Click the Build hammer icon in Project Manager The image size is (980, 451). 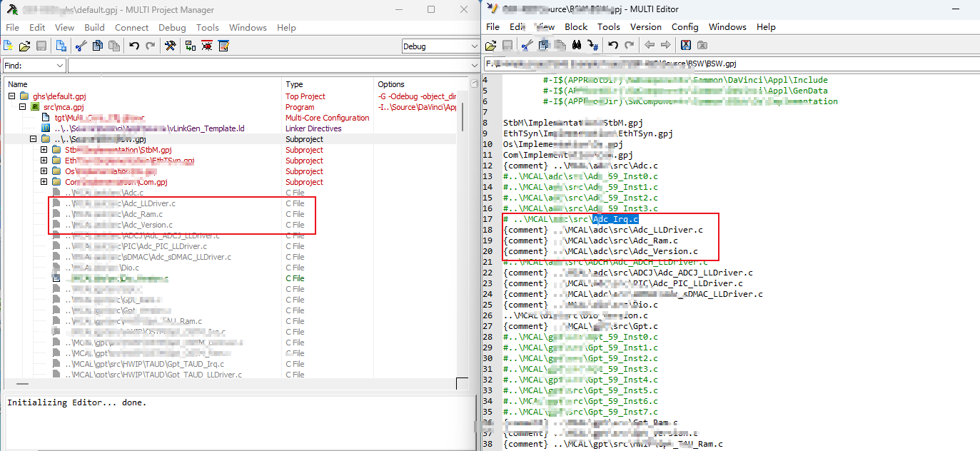coord(170,46)
